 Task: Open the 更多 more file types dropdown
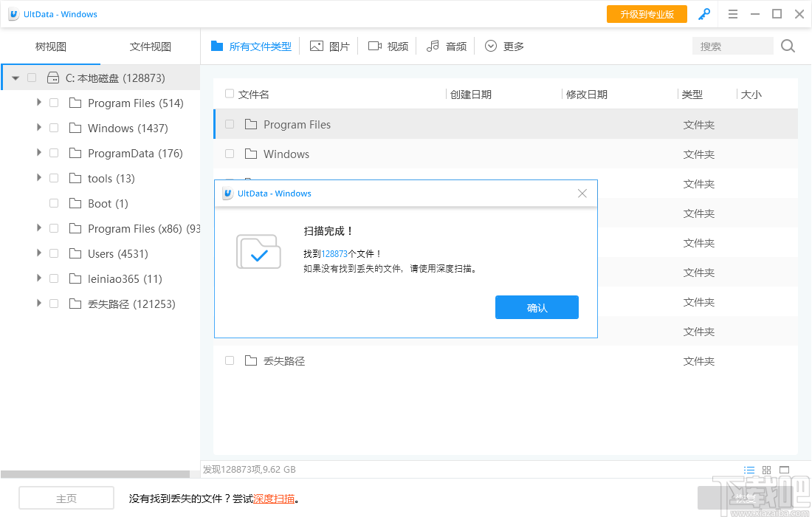click(504, 46)
